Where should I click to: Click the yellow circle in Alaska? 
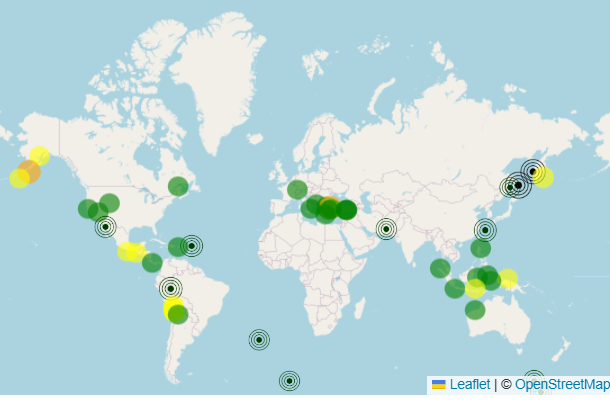pyautogui.click(x=40, y=155)
